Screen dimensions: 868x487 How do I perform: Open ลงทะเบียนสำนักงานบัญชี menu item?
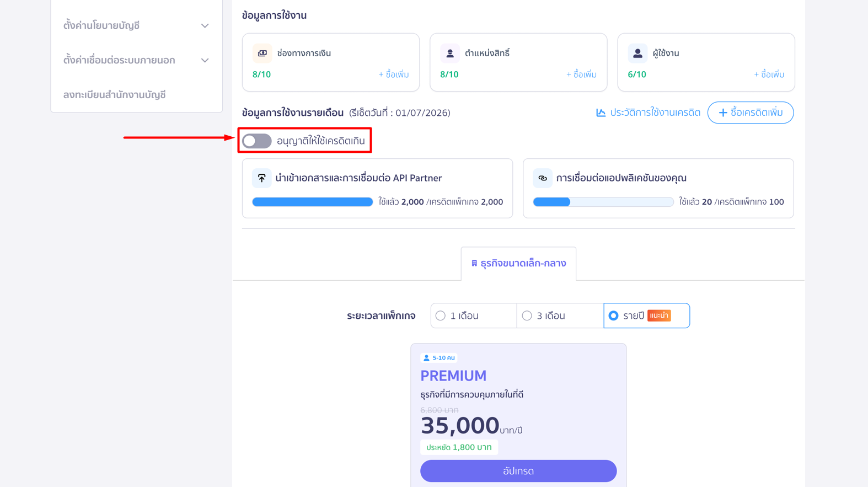coord(115,95)
